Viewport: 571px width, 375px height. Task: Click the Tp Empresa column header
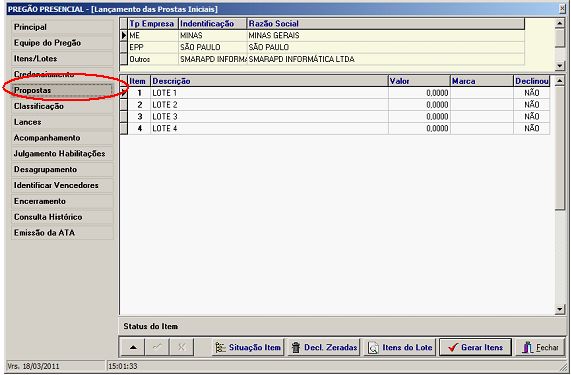(x=153, y=24)
